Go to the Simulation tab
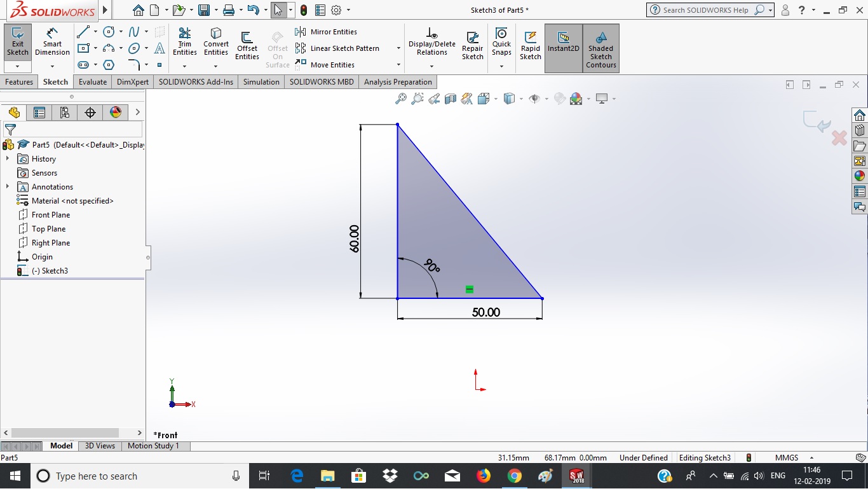Viewport: 868px width, 491px height. click(261, 82)
